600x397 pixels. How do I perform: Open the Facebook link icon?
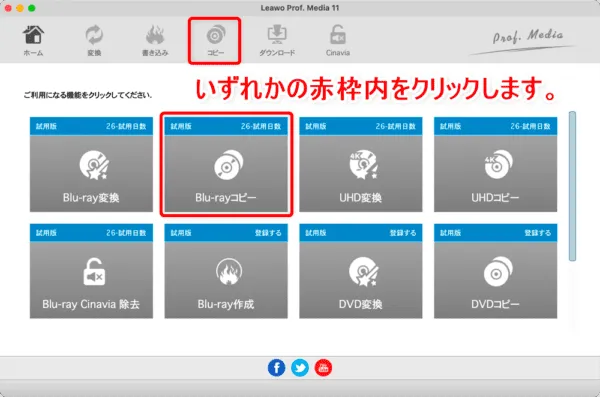tap(276, 368)
